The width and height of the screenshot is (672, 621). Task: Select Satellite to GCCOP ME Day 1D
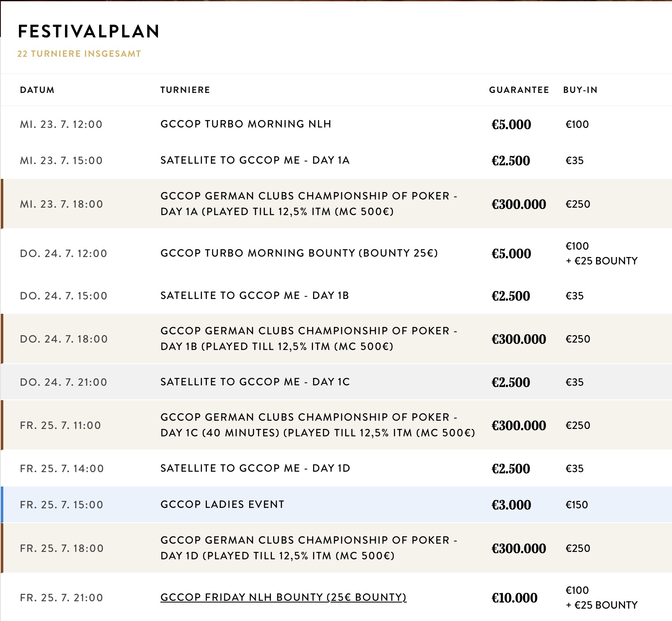pyautogui.click(x=255, y=468)
